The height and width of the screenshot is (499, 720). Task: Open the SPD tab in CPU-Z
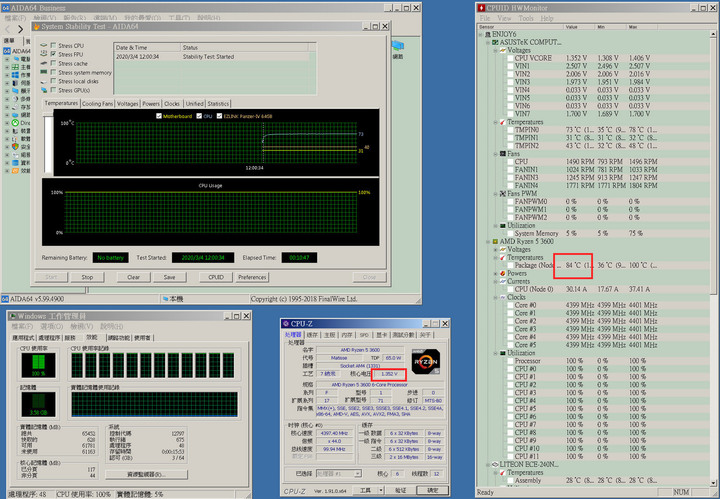[x=364, y=335]
